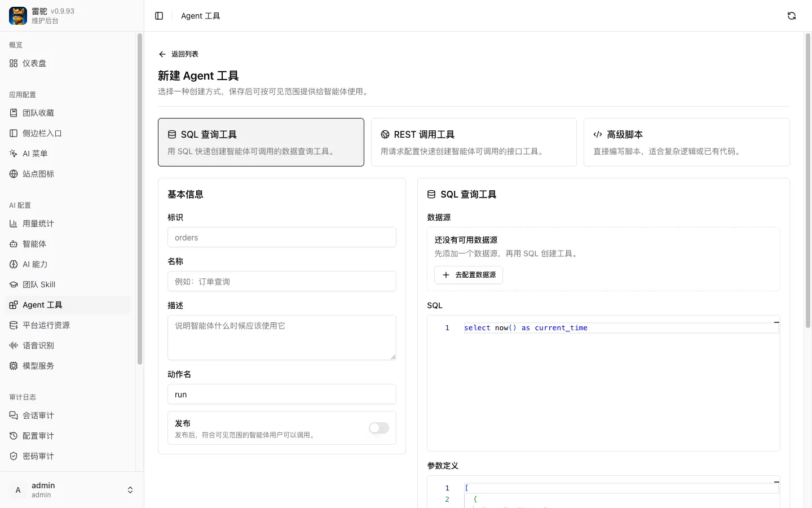Click the 用量统计 chart icon
Image resolution: width=812 pixels, height=508 pixels.
pos(14,224)
